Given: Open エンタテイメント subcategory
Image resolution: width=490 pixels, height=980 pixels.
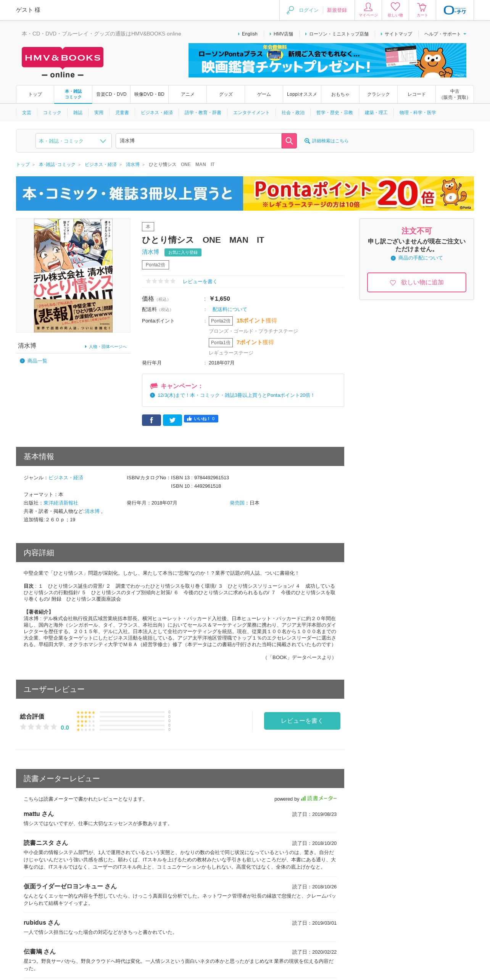Looking at the screenshot, I should [x=251, y=113].
